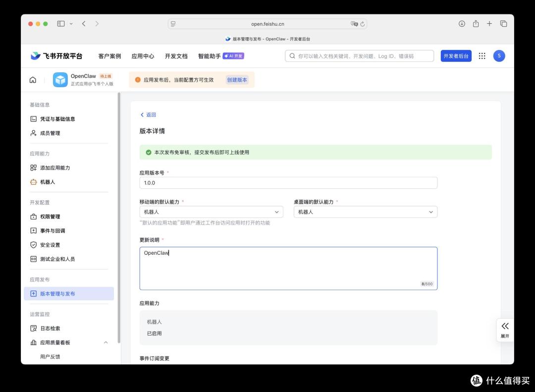The height and width of the screenshot is (392, 535).
Task: Click 创建版本 in the notice banner
Action: click(x=237, y=80)
